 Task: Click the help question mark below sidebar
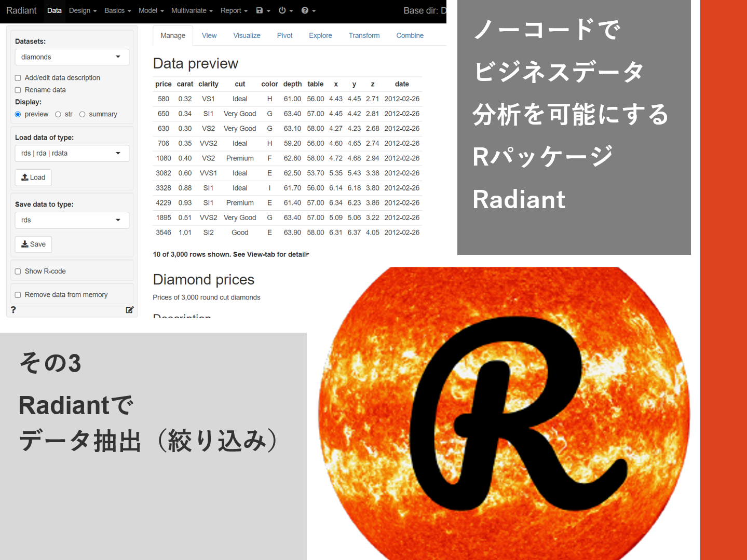tap(13, 310)
